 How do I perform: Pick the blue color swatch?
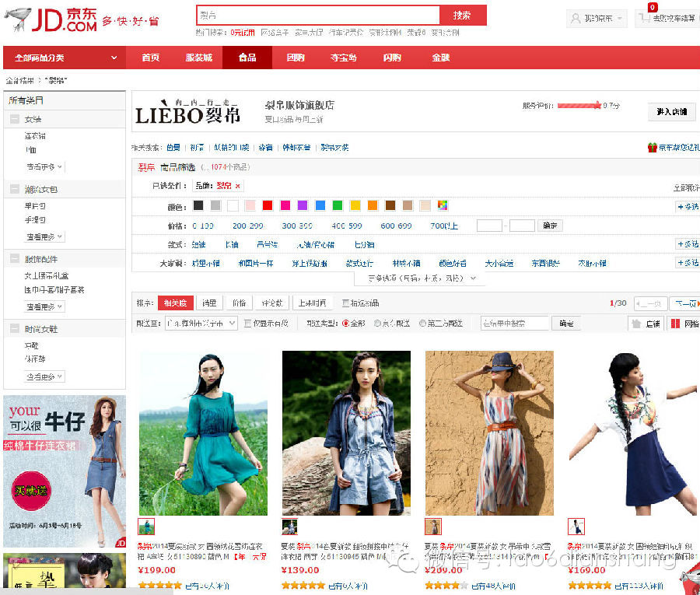(320, 205)
